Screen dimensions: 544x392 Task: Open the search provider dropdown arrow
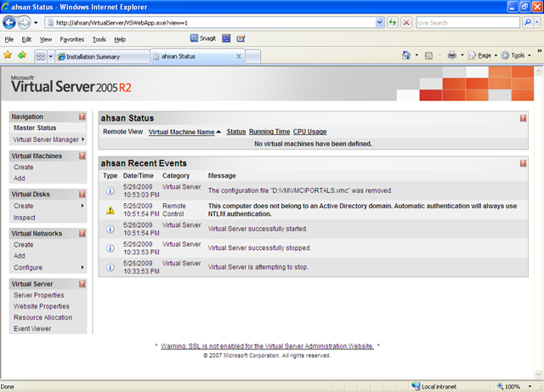tap(536, 23)
